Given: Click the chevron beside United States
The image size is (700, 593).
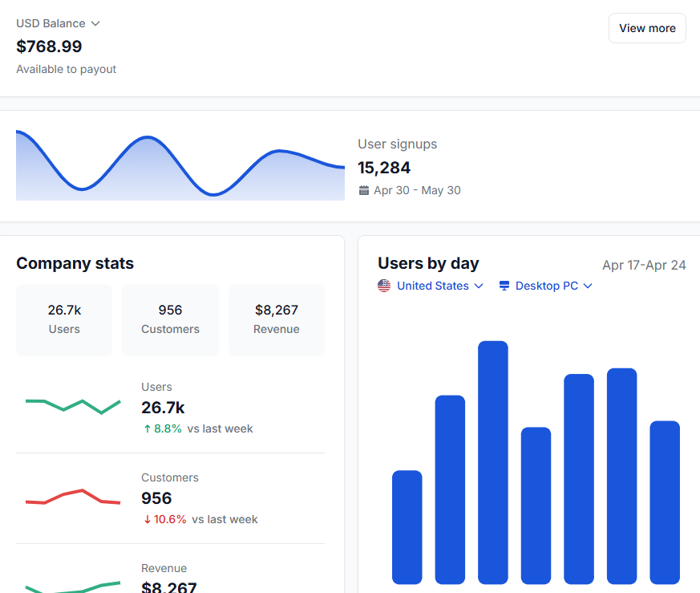Looking at the screenshot, I should (479, 286).
